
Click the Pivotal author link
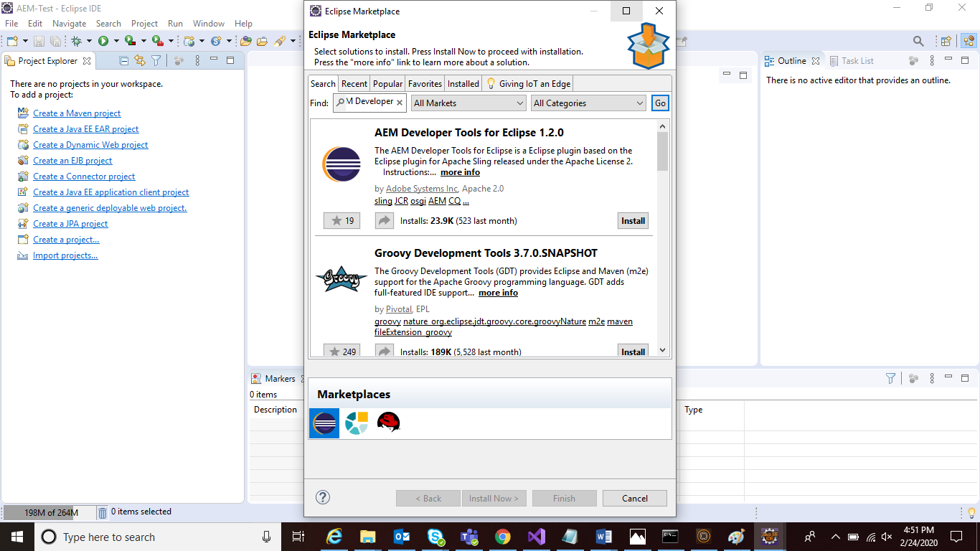pos(399,309)
